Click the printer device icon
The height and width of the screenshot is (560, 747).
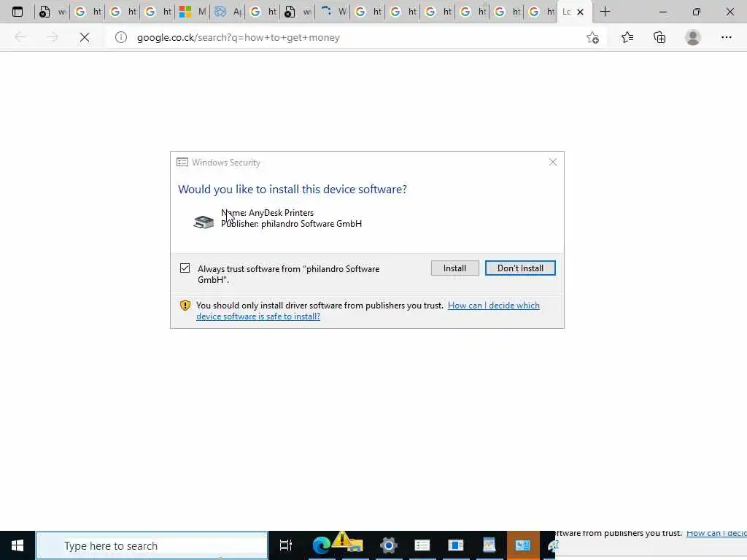click(x=204, y=222)
